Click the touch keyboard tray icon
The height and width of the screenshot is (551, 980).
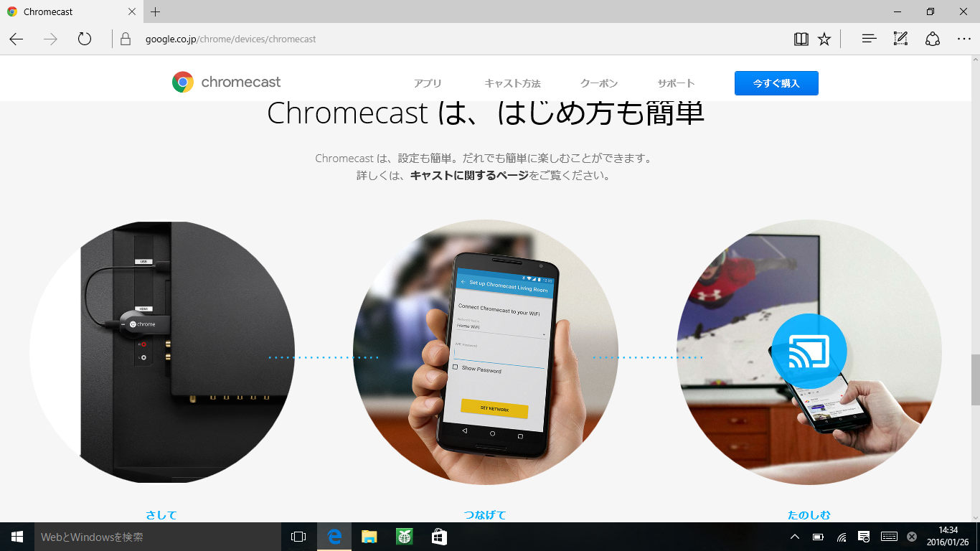889,537
